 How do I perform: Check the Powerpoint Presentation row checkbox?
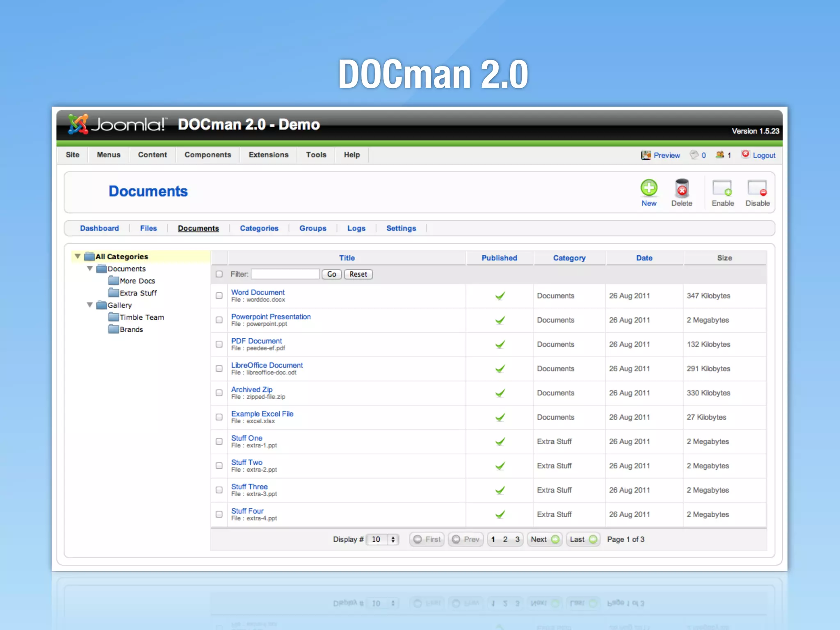[219, 320]
